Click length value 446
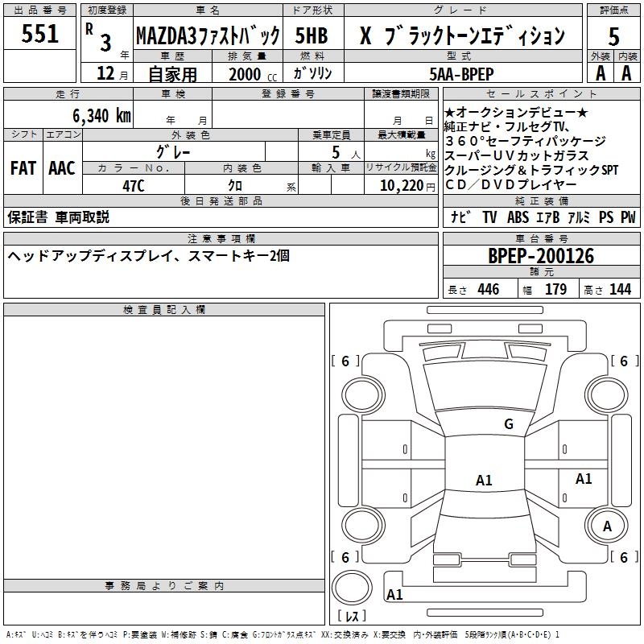The height and width of the screenshot is (644, 644). 489,289
